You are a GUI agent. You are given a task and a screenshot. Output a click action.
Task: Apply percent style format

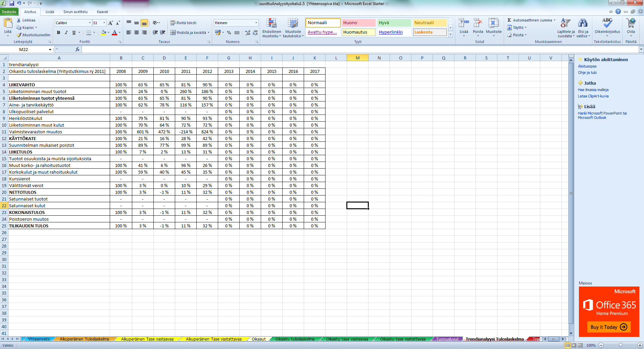[229, 33]
